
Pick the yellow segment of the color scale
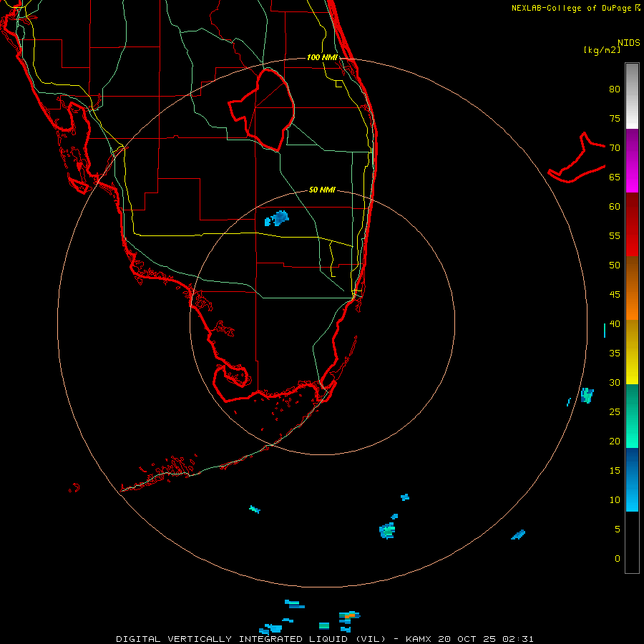pyautogui.click(x=632, y=352)
